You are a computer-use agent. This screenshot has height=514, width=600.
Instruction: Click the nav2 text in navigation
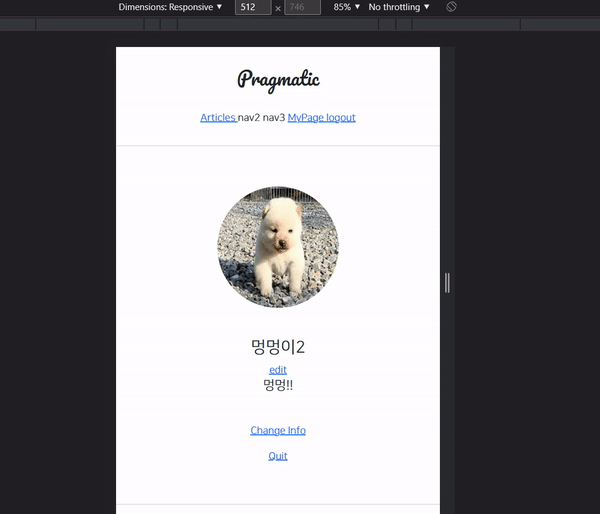point(249,117)
